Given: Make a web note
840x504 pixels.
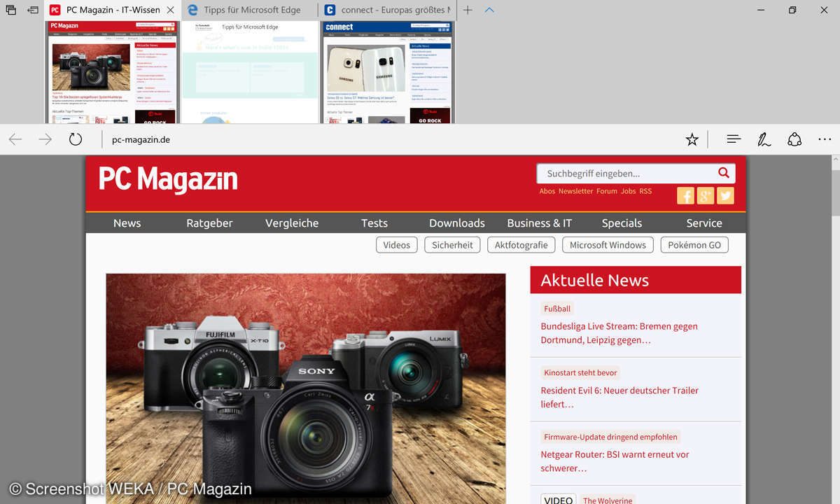Looking at the screenshot, I should pos(764,140).
